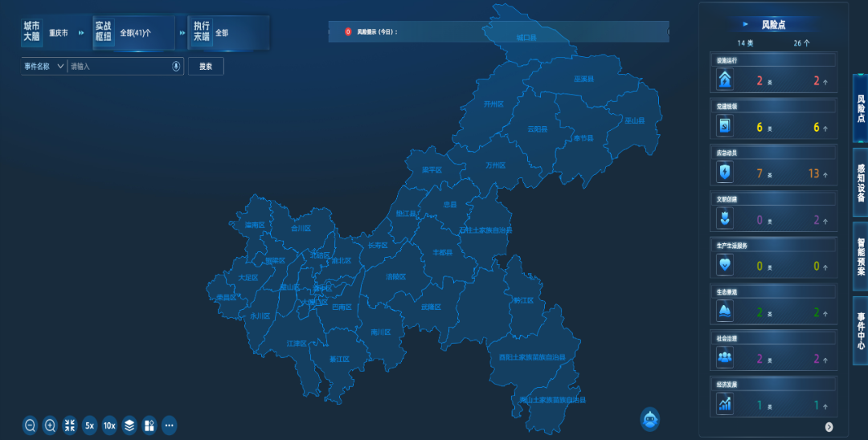Select 巫溪县 district on the map
The width and height of the screenshot is (868, 440).
tap(584, 79)
